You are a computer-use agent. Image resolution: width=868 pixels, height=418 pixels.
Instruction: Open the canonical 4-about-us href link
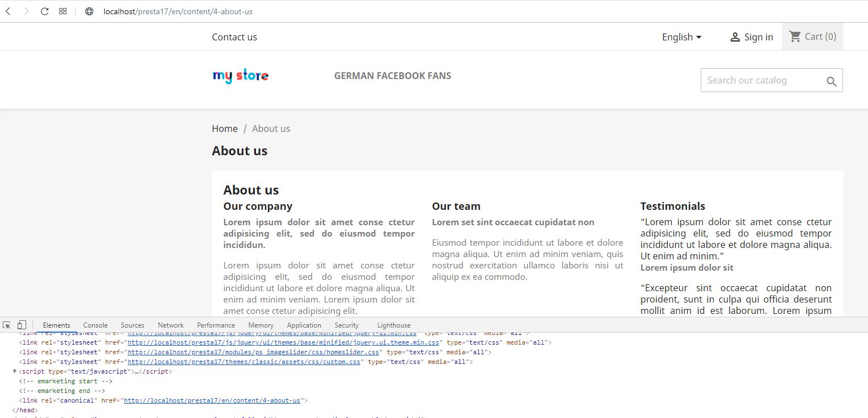click(212, 400)
